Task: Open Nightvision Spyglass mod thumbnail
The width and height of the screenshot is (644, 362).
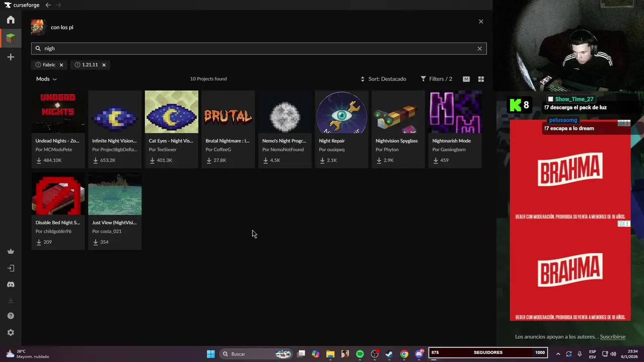Action: pos(398,112)
